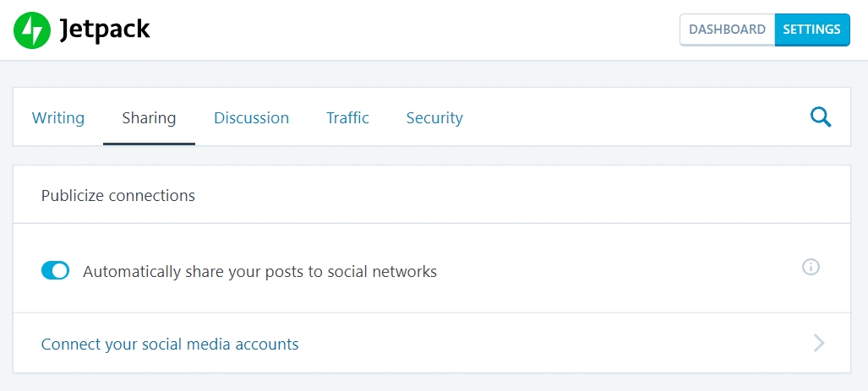Click the right chevron in the social accounts row
This screenshot has height=391, width=868.
tap(819, 344)
